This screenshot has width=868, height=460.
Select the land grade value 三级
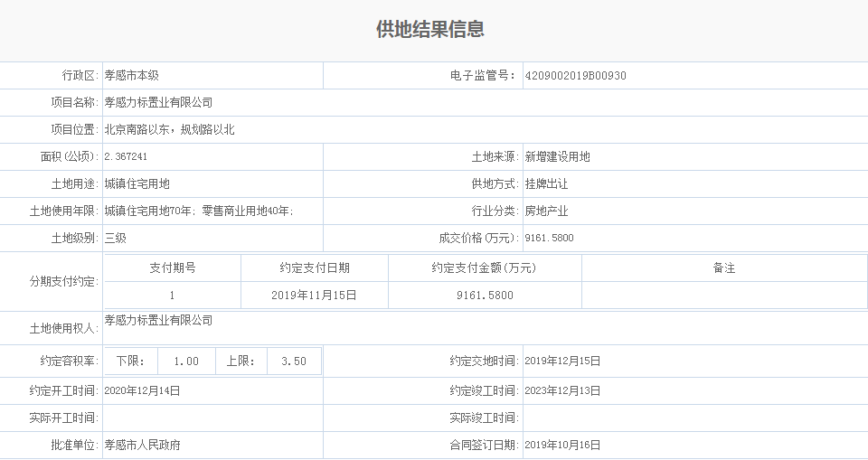coord(115,239)
